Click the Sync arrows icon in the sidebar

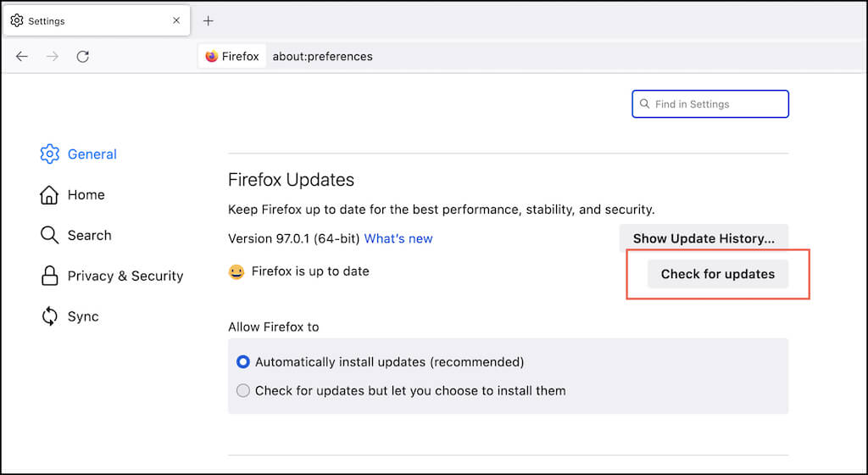[x=50, y=316]
